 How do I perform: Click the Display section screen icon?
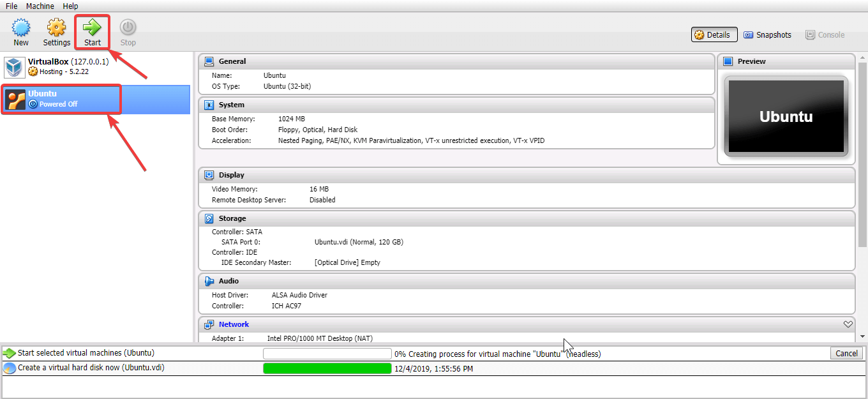[x=209, y=175]
